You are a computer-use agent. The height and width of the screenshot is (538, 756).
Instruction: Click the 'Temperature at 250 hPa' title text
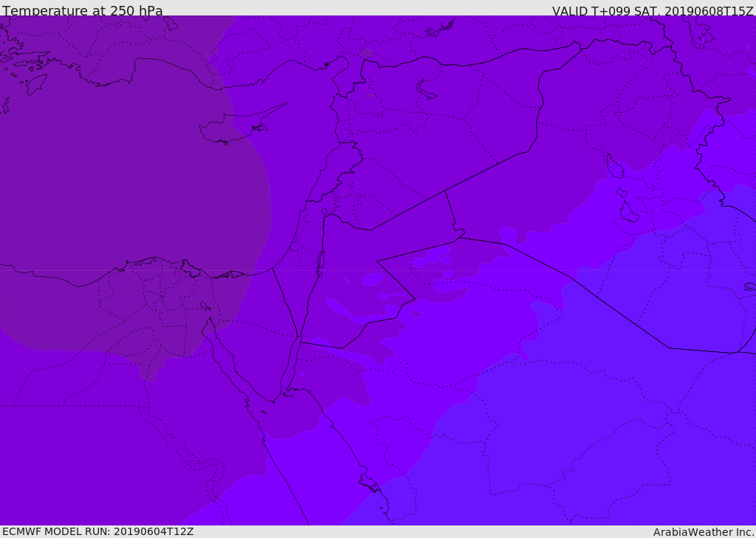(x=83, y=10)
